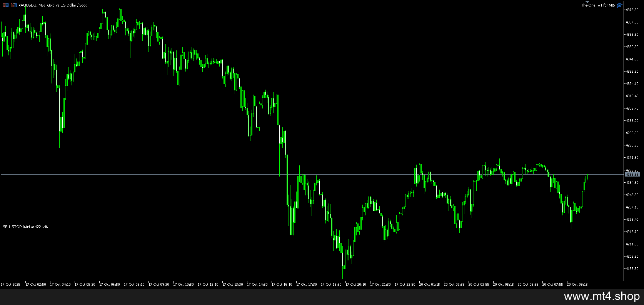Viewport: 644px width, 305px height.
Task: Click the 4211.00 price axis label
Action: [632, 244]
